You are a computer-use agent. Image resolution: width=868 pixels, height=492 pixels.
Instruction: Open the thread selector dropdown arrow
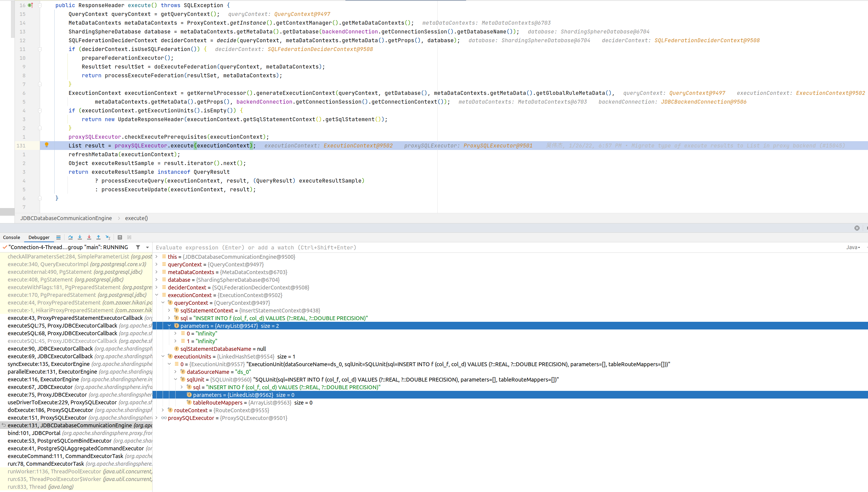pos(147,247)
